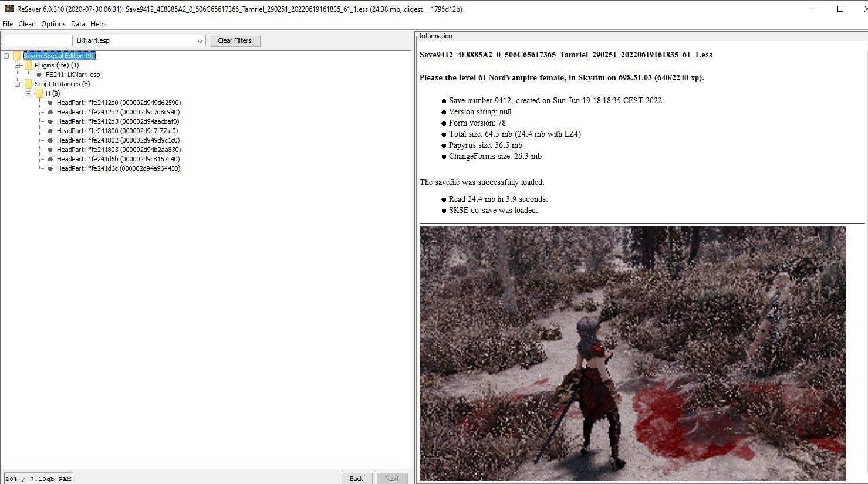Select HeadPart *fe241d6b script instance

click(118, 159)
